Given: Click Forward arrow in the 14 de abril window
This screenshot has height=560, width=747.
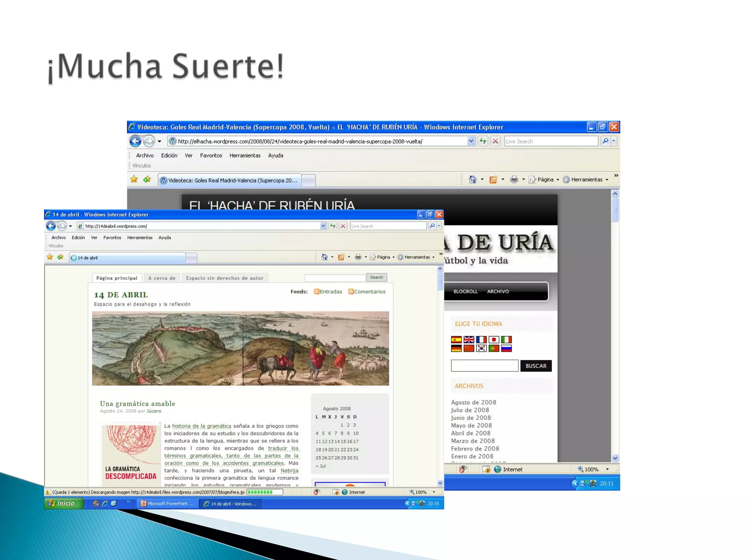Looking at the screenshot, I should pos(62,226).
